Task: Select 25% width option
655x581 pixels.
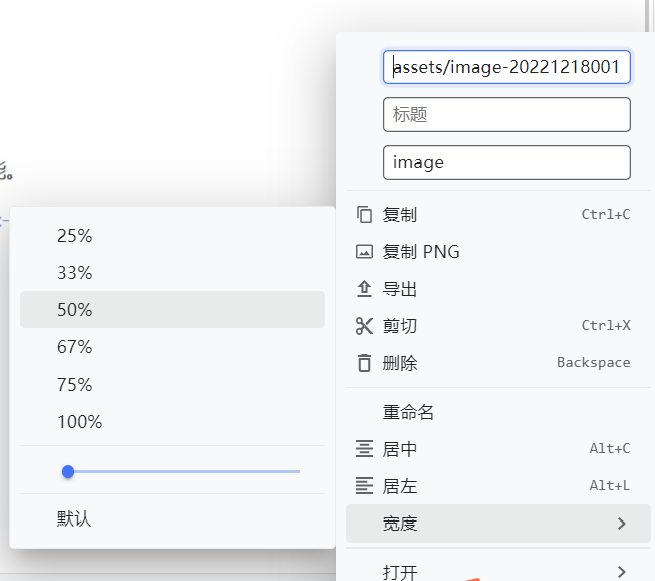Action: point(75,236)
